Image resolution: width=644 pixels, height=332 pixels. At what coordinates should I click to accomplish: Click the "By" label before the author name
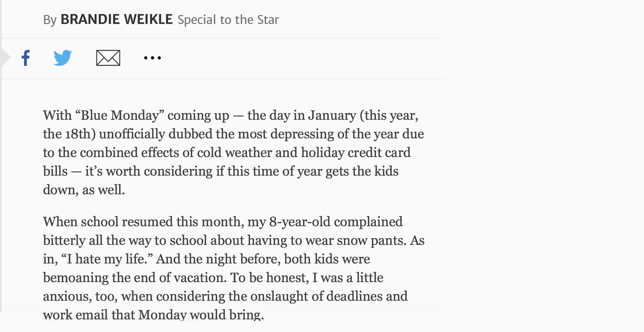pyautogui.click(x=50, y=20)
